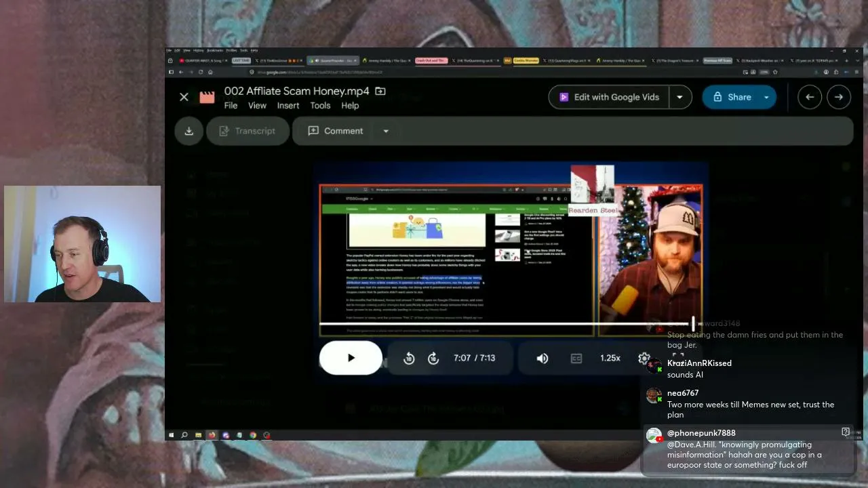
Task: Add a Comment to the video
Action: tap(336, 131)
